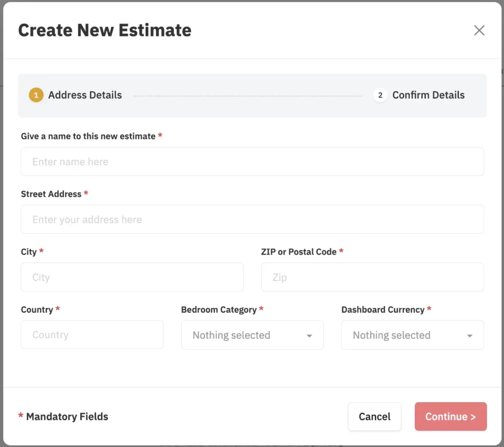Focus the estimate name input field
The image size is (504, 447).
point(252,162)
